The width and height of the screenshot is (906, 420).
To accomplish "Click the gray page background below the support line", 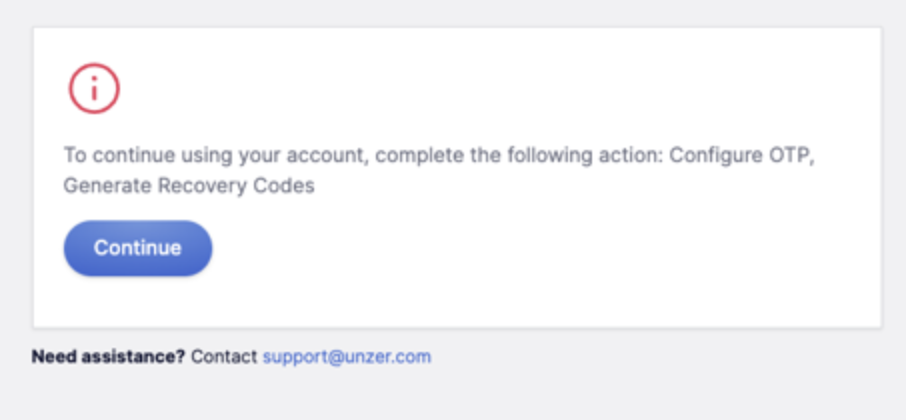I will click(x=453, y=396).
